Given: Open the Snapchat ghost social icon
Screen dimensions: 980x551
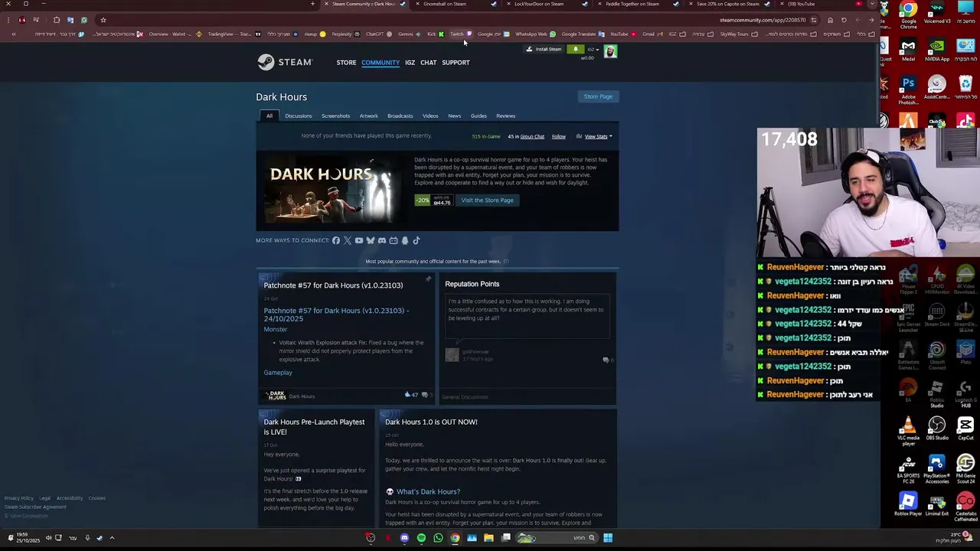Looking at the screenshot, I should 405,240.
